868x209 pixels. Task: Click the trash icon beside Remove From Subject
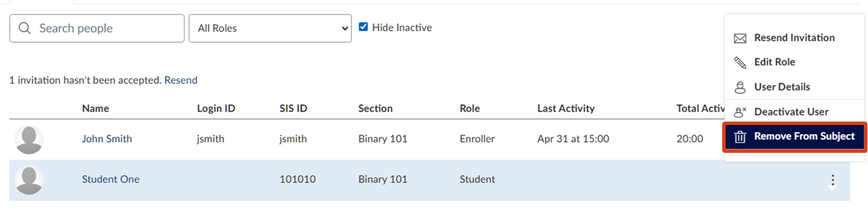(x=740, y=137)
